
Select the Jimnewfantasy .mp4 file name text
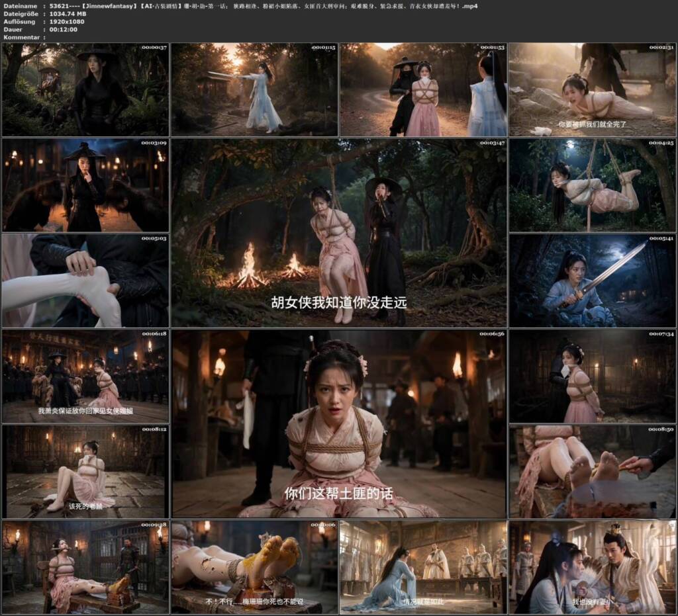tap(264, 6)
